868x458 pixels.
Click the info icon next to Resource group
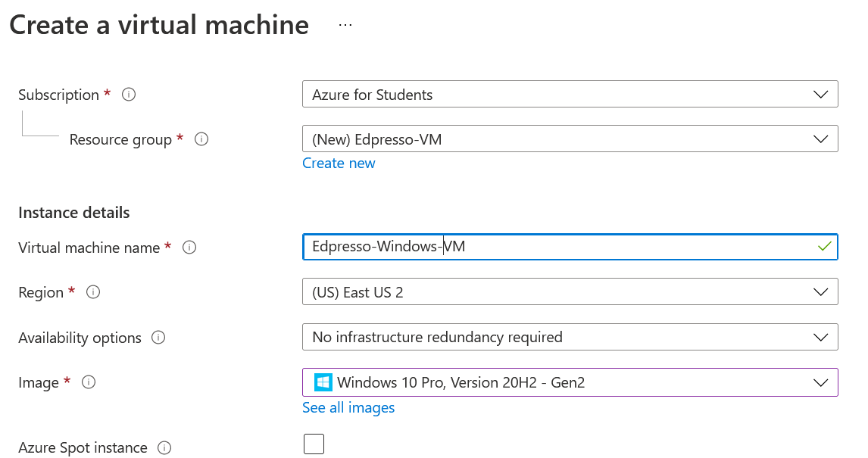pos(201,139)
